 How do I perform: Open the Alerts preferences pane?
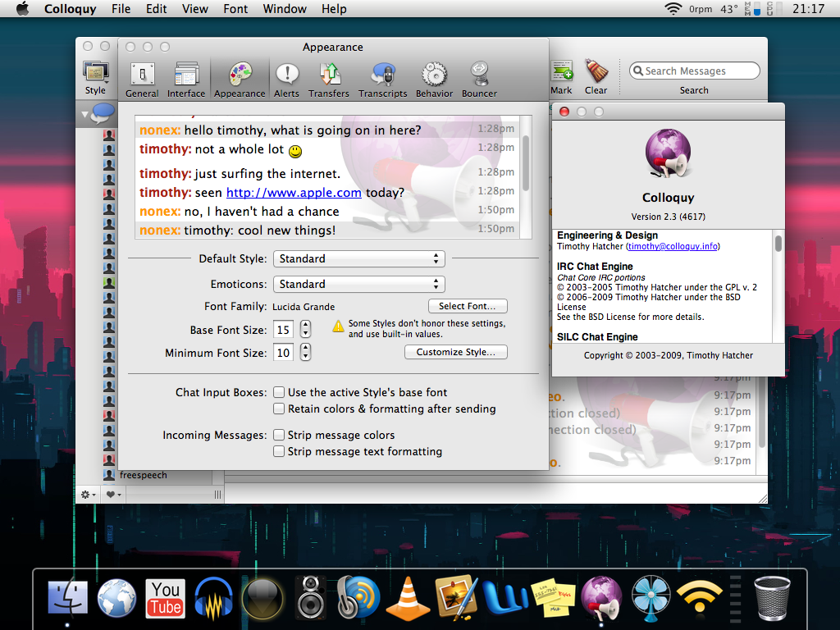(286, 80)
